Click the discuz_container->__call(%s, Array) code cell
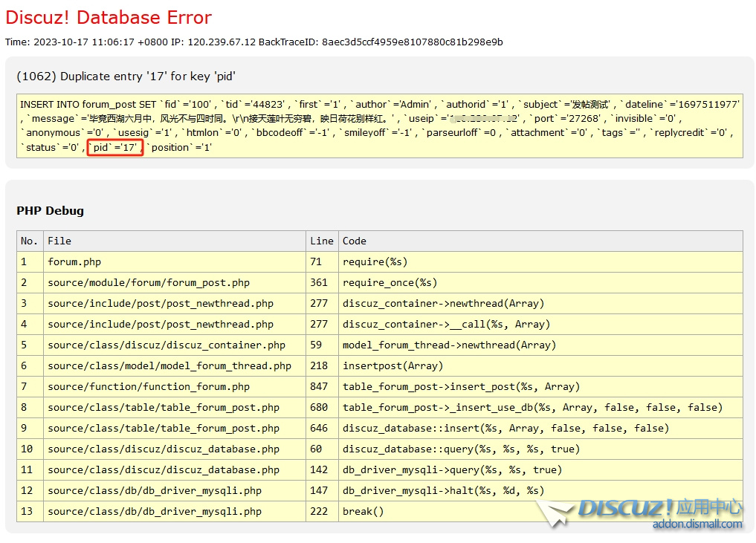756x543 pixels. coord(540,324)
